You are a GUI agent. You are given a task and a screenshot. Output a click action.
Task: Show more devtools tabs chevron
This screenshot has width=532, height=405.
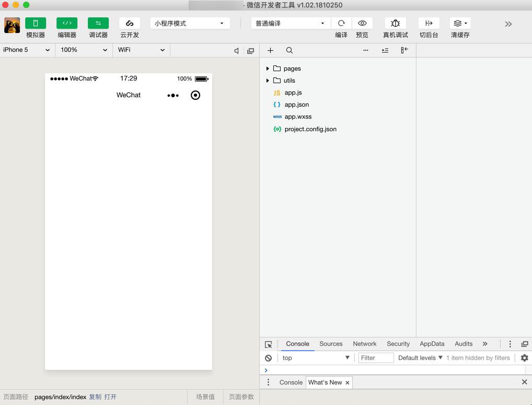click(x=485, y=344)
